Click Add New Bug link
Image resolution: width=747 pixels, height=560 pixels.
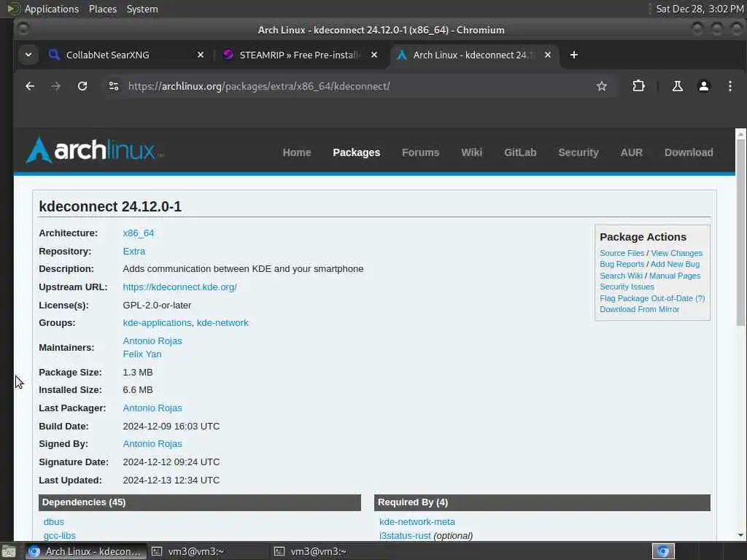675,264
